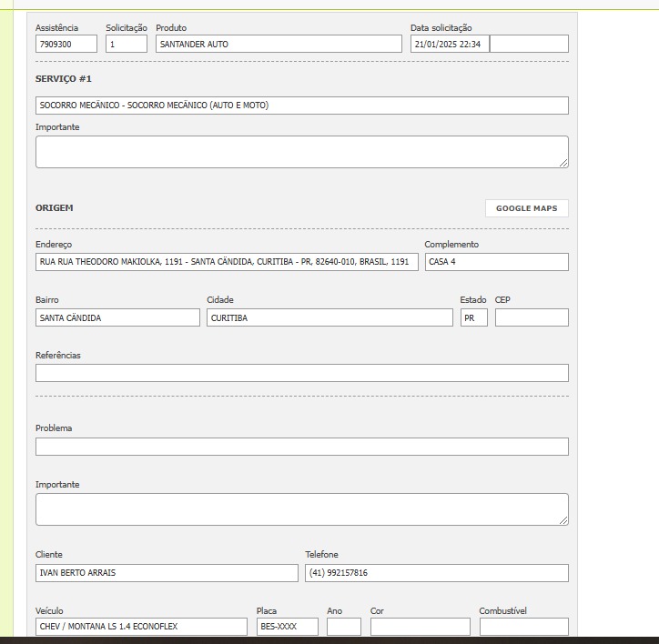Click the empty Referências field
The width and height of the screenshot is (659, 644).
(x=302, y=373)
